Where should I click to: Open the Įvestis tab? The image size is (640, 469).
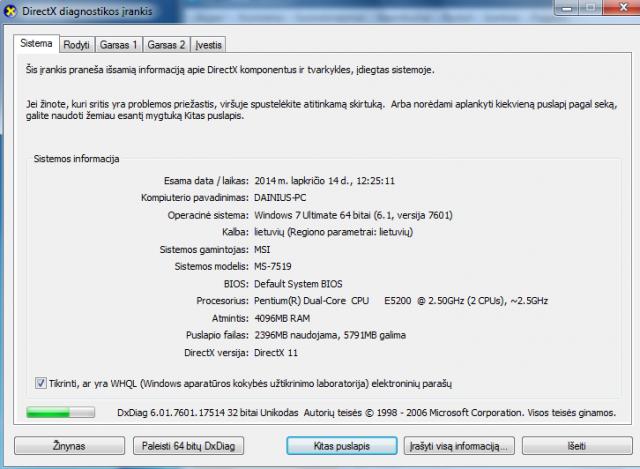coord(210,45)
